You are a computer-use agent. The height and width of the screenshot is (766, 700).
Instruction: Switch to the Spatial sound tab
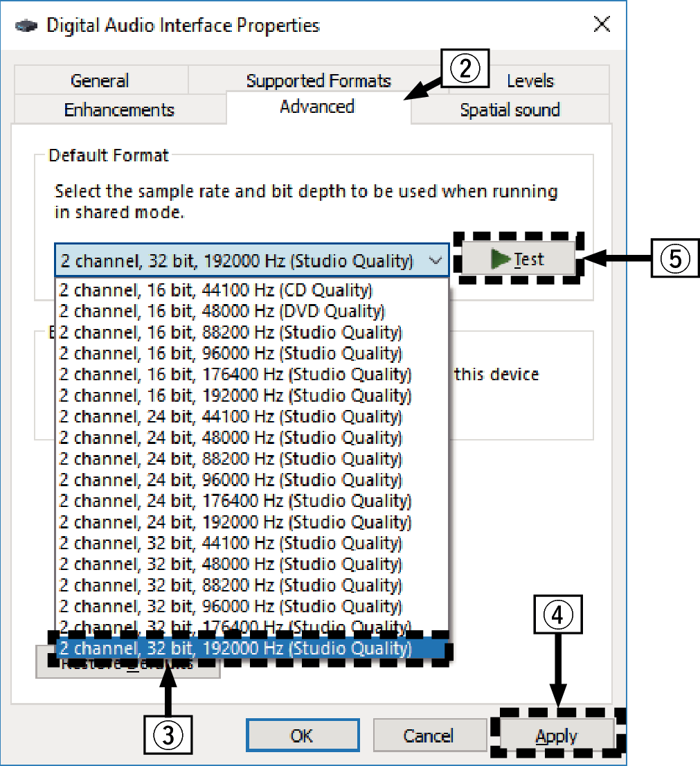510,109
